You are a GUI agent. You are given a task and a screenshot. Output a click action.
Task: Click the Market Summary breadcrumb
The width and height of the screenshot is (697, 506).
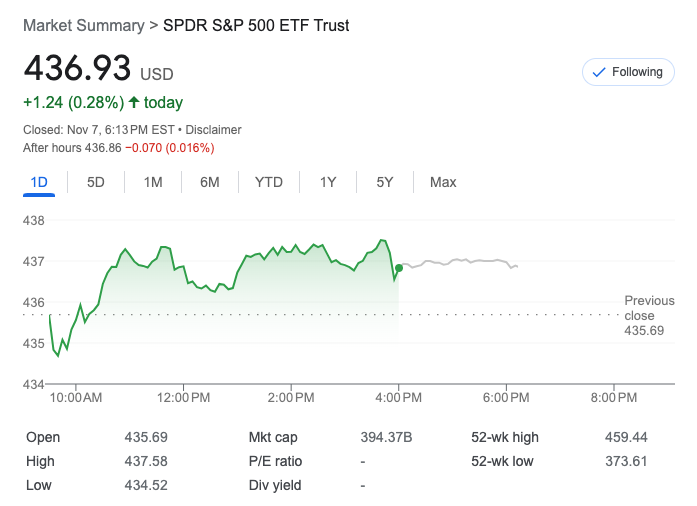tap(83, 25)
